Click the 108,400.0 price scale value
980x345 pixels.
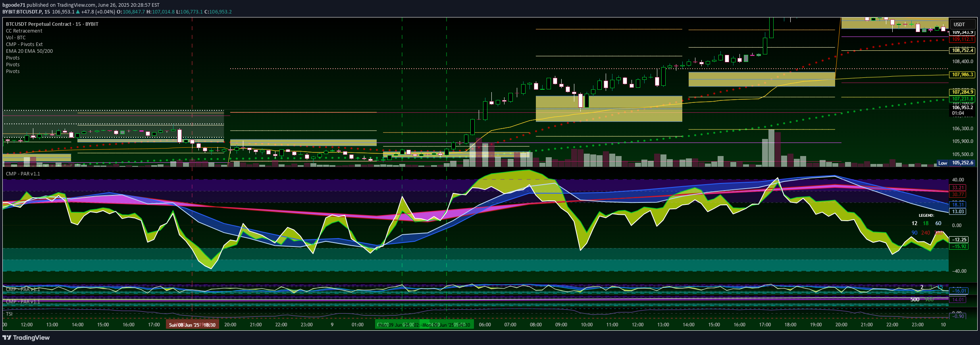(x=963, y=62)
